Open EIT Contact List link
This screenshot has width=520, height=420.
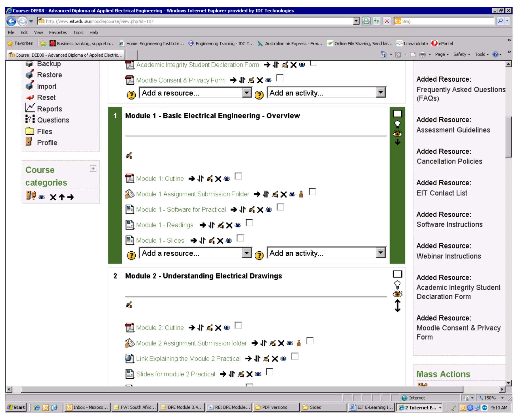(x=442, y=193)
